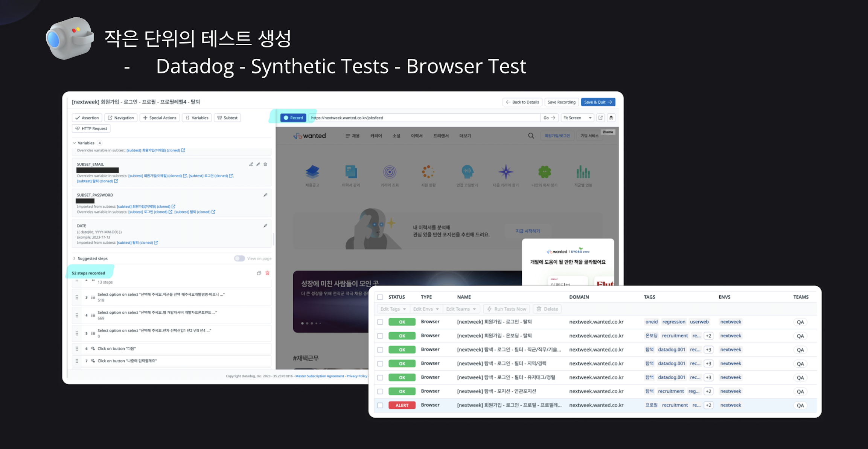Collapse the Variables 4 section chevron
This screenshot has height=449, width=868.
pyautogui.click(x=74, y=143)
